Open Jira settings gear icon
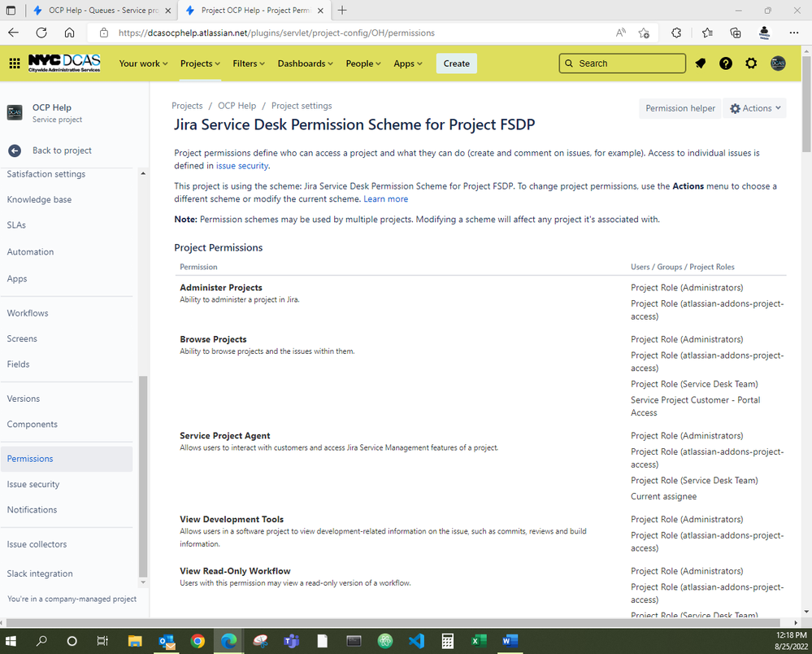The width and height of the screenshot is (812, 654). (751, 63)
